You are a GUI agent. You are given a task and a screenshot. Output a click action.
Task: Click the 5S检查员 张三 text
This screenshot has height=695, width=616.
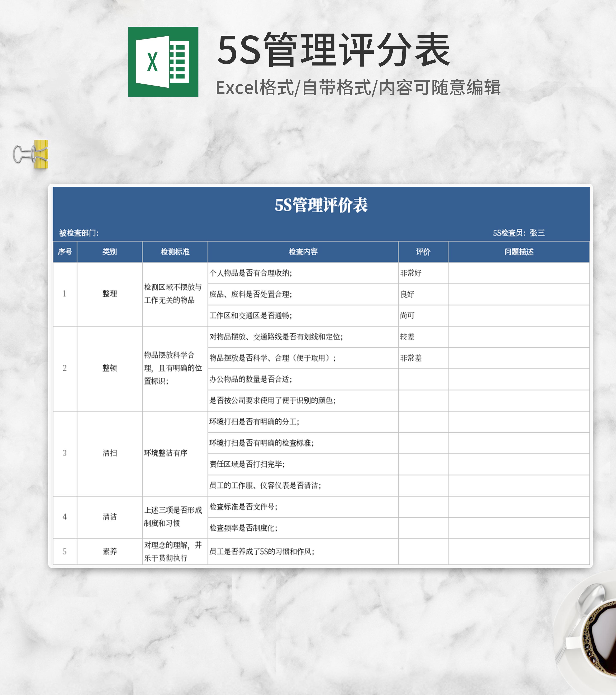(518, 233)
